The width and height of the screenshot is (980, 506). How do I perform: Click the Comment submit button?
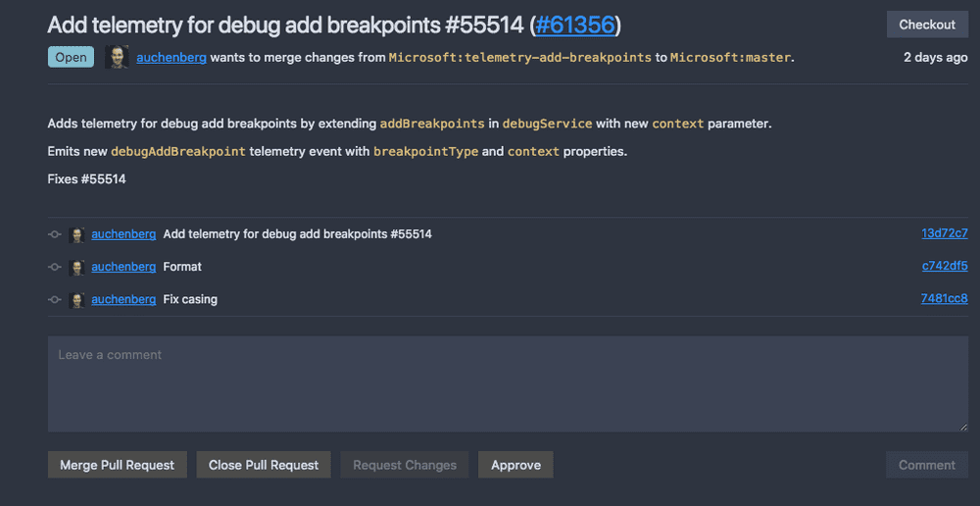926,465
